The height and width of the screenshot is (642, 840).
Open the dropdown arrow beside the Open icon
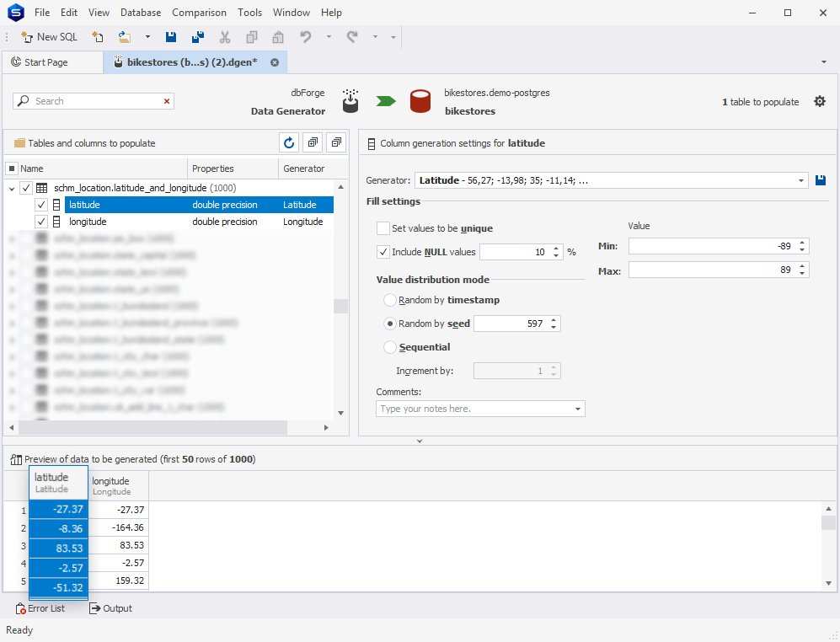pyautogui.click(x=147, y=37)
